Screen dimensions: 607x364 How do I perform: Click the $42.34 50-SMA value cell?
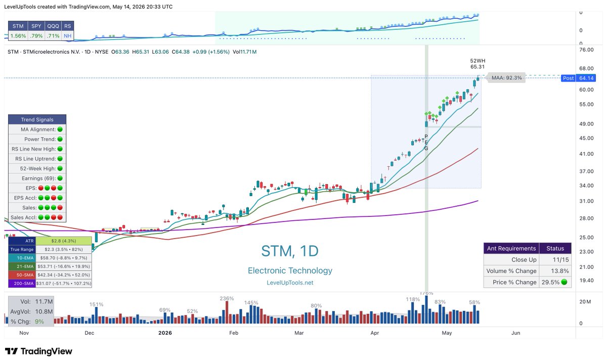point(63,275)
